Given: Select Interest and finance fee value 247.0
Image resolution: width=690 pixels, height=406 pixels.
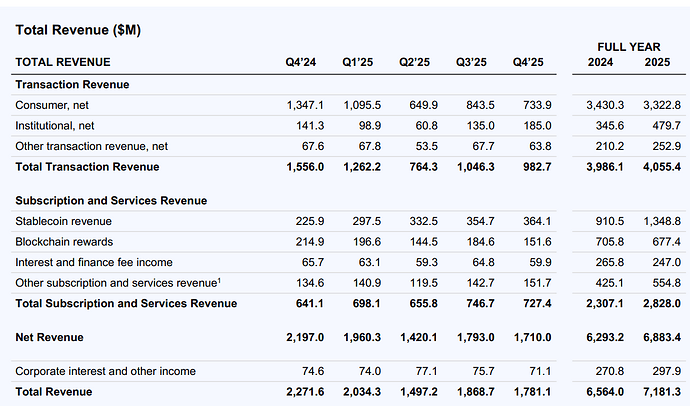Looking at the screenshot, I should (666, 263).
